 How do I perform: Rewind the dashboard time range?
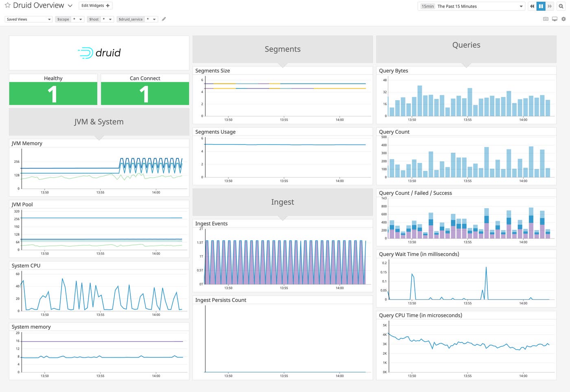click(x=532, y=6)
